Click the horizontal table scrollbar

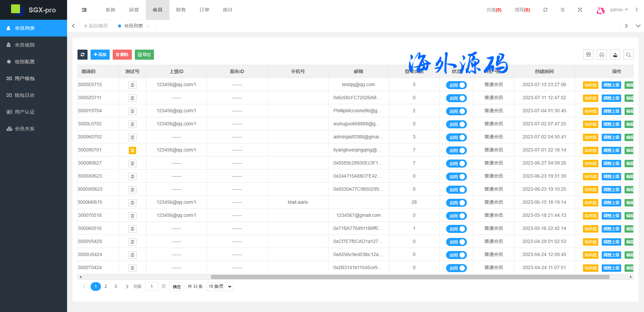[x=410, y=277]
